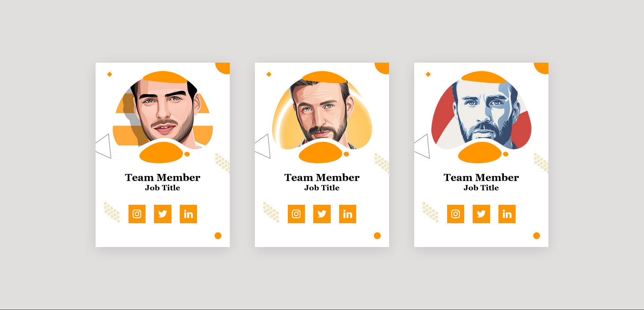Image resolution: width=644 pixels, height=310 pixels.
Task: Select the third card's red-blue portrait
Action: [481, 112]
